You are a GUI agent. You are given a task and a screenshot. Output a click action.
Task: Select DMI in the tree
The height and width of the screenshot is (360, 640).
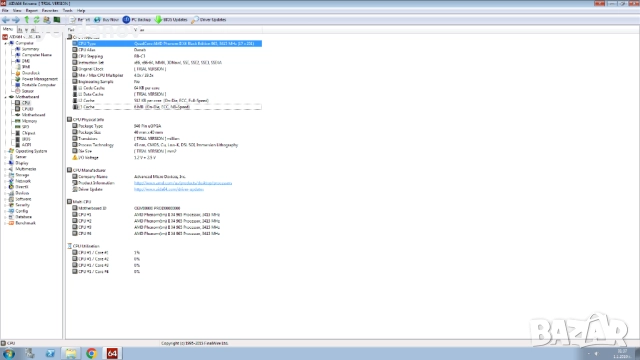(x=26, y=61)
